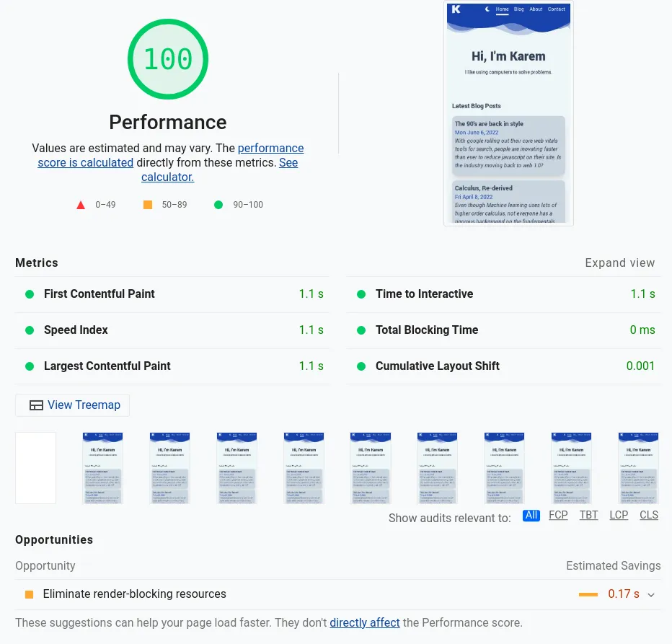
Task: Expand the Eliminate render-blocking resources opportunity row
Action: pos(134,594)
